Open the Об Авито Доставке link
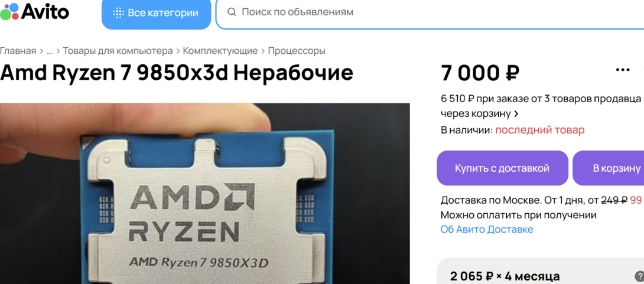The image size is (644, 284). point(487,229)
